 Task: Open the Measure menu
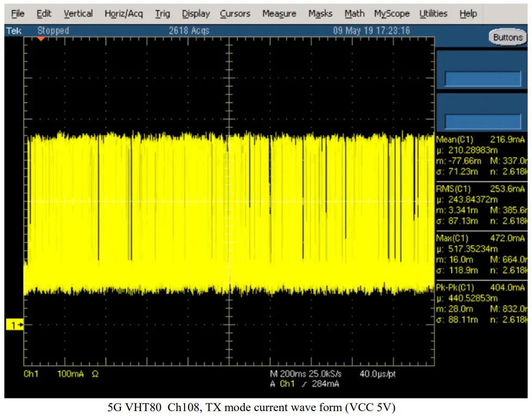point(279,14)
